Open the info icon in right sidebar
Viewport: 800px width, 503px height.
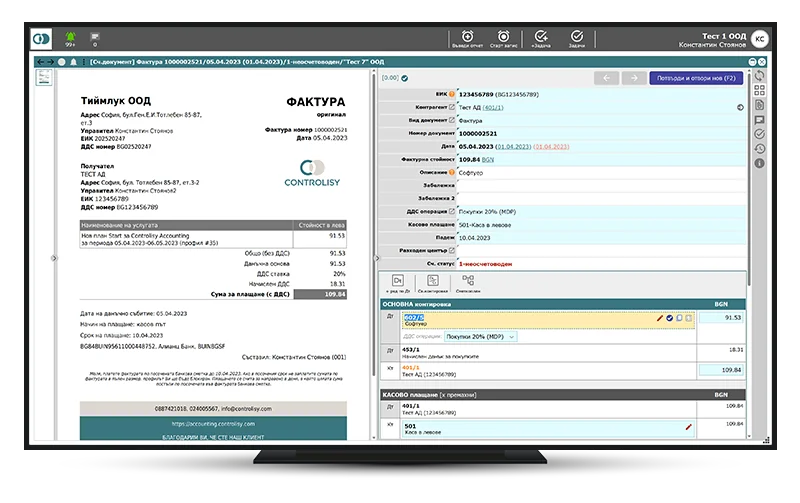759,163
